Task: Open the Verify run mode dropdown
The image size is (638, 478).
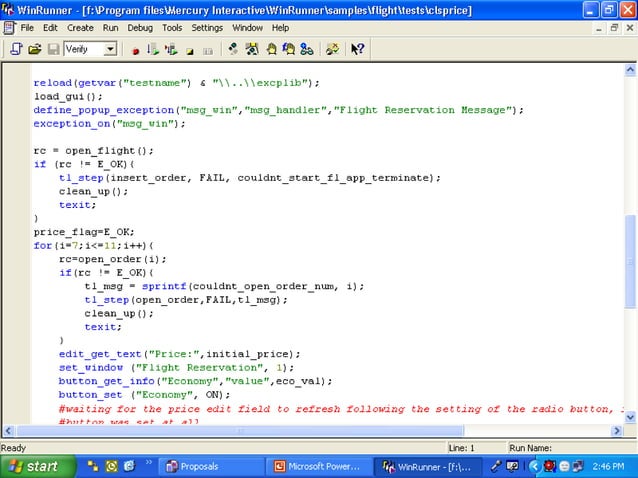Action: pos(110,49)
